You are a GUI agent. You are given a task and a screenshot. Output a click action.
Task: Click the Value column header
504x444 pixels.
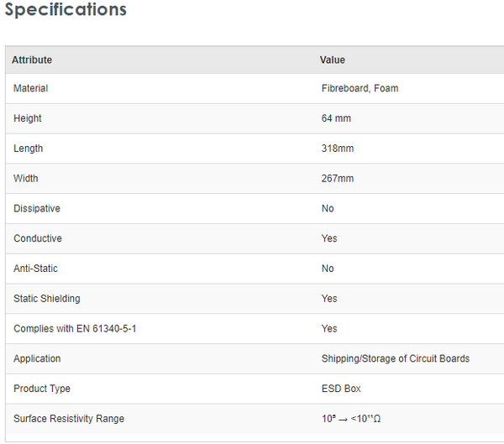point(333,60)
